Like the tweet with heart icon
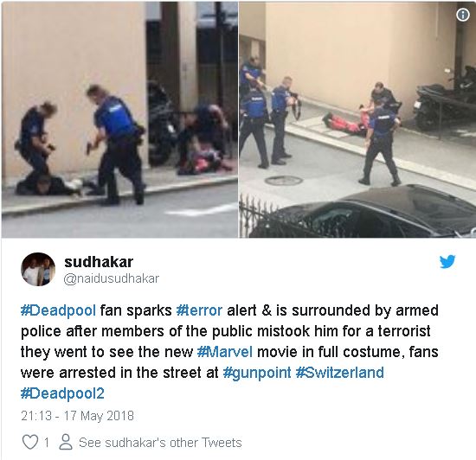 pyautogui.click(x=30, y=442)
